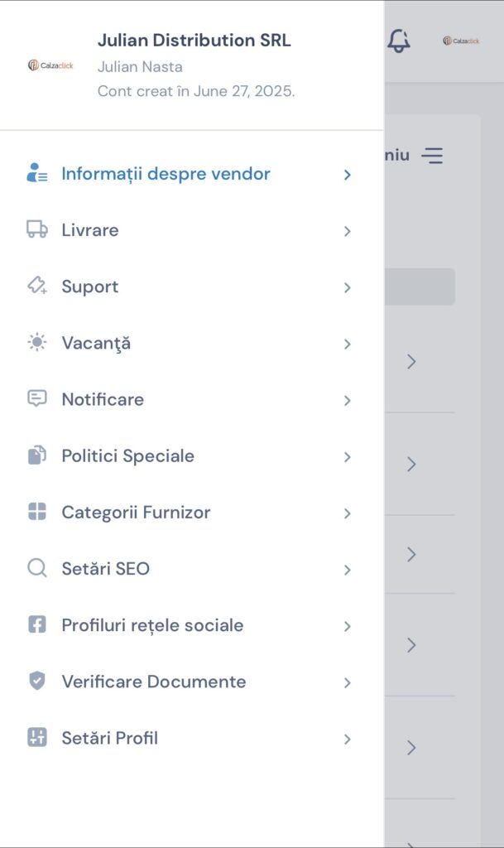This screenshot has width=504, height=848.
Task: Click the grid icon for Categorii Furnizor
Action: (37, 512)
